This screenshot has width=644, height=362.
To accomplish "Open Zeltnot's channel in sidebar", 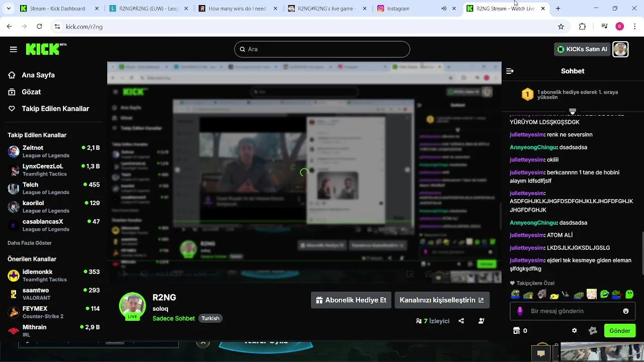I will 54,151.
